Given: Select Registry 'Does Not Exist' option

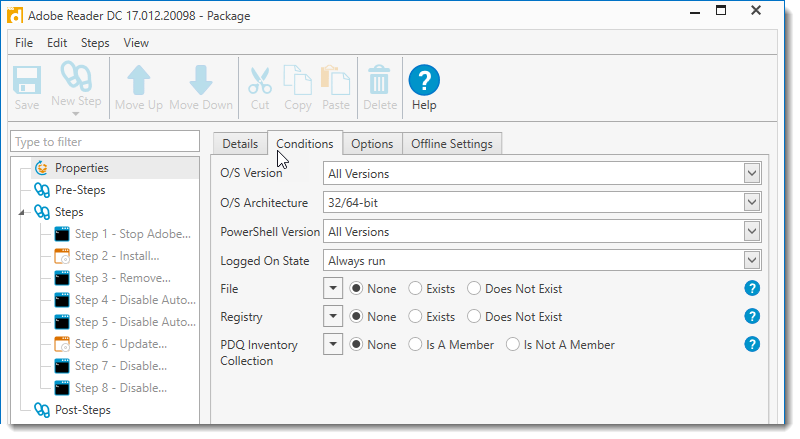Looking at the screenshot, I should pyautogui.click(x=474, y=317).
